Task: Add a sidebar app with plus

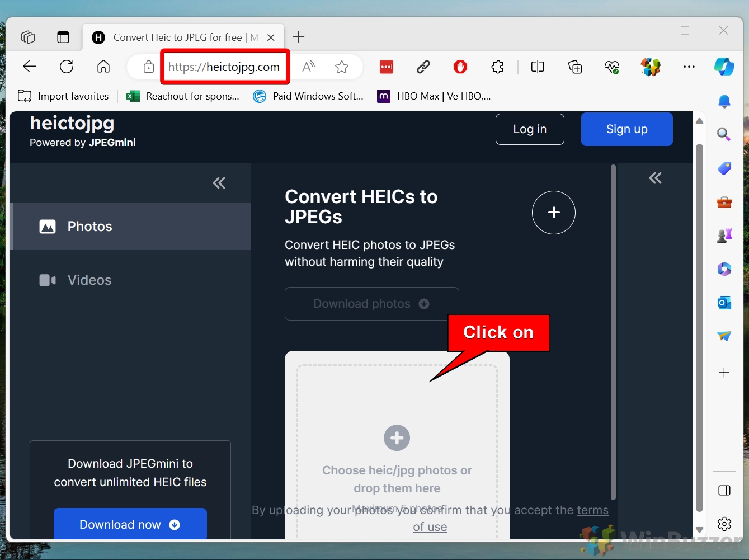Action: [x=724, y=373]
